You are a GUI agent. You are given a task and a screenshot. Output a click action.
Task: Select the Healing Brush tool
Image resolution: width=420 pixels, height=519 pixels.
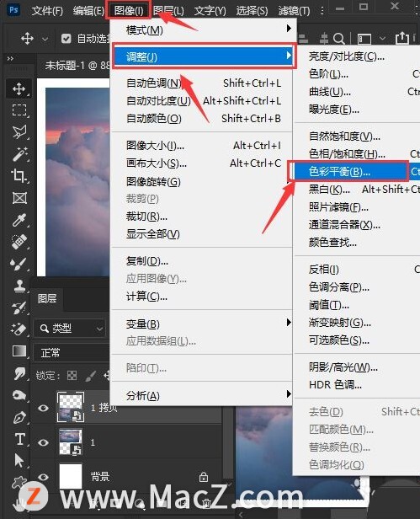point(19,242)
